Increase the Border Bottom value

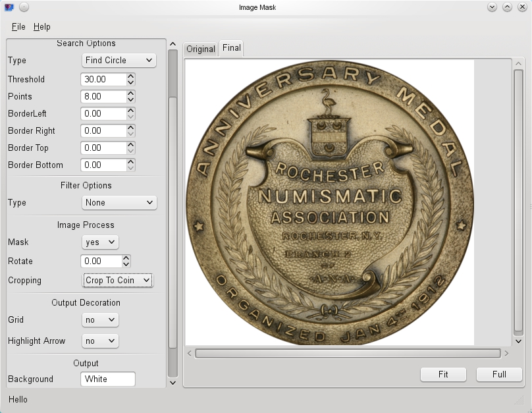[131, 162]
